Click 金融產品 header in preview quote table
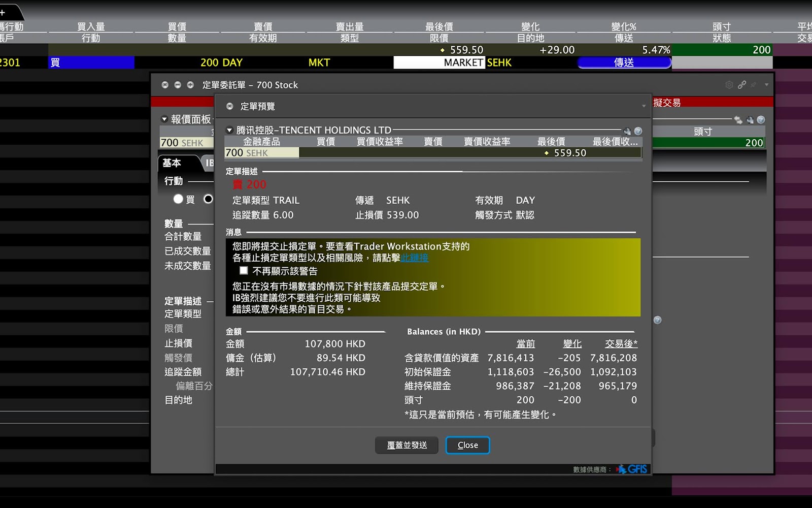This screenshot has height=508, width=812. click(x=261, y=142)
